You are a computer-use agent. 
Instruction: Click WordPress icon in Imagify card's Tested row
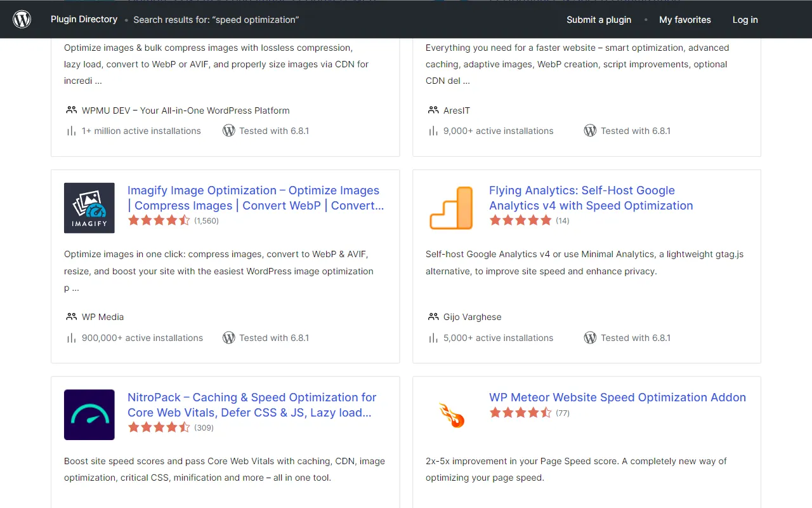click(x=229, y=338)
